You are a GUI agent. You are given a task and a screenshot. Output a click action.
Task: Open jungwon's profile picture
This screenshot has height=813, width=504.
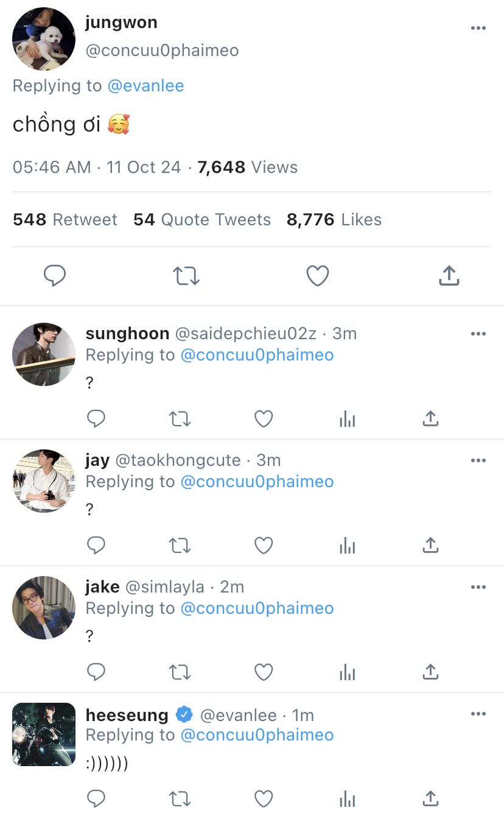[x=44, y=39]
